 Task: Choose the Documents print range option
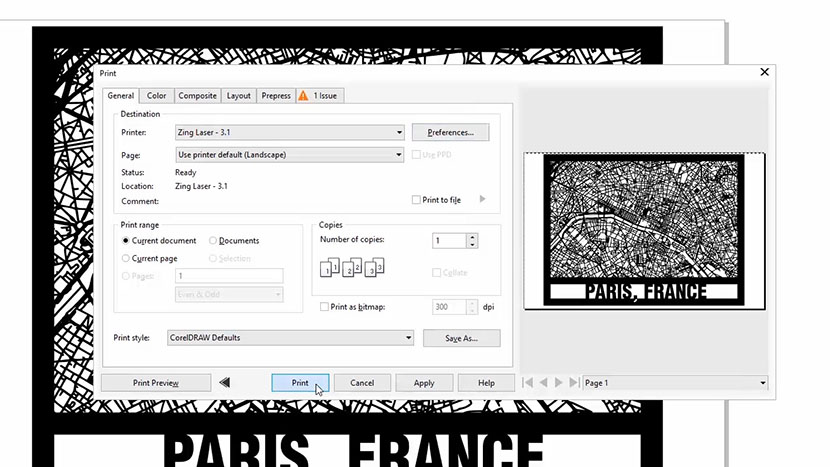click(x=213, y=241)
